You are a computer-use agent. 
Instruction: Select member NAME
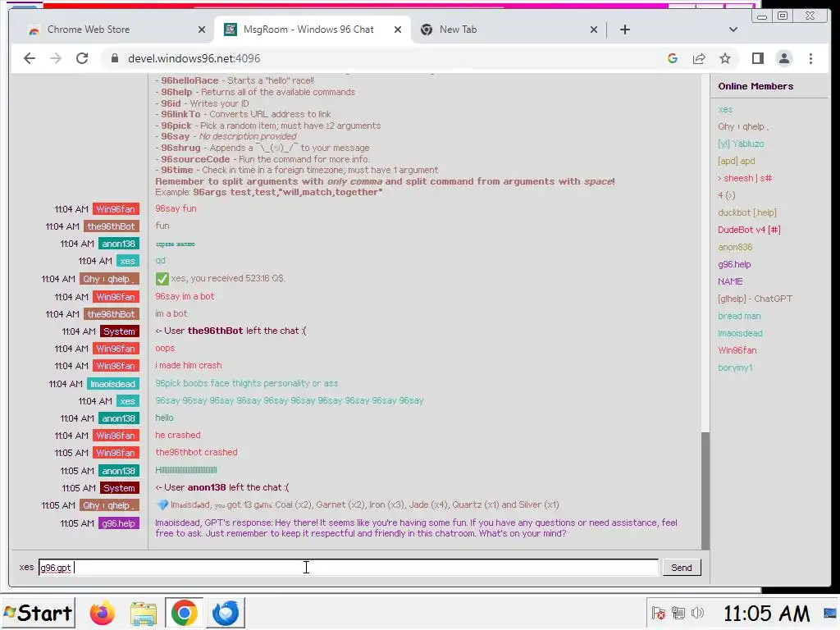(730, 281)
